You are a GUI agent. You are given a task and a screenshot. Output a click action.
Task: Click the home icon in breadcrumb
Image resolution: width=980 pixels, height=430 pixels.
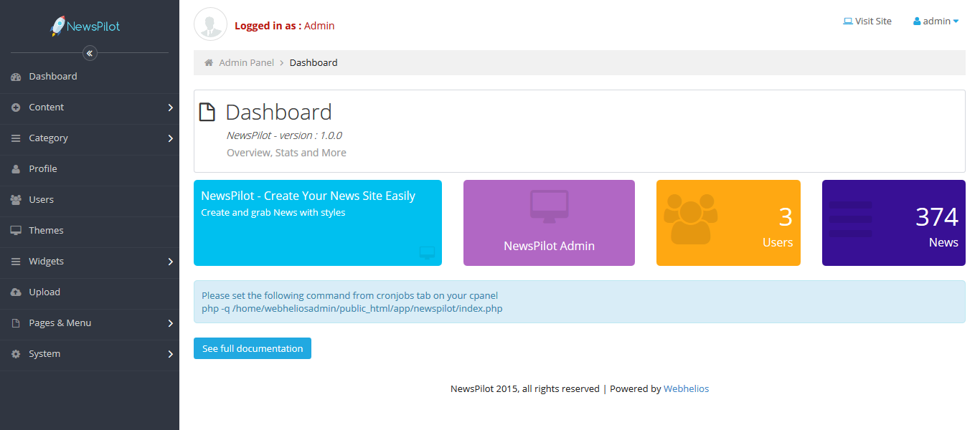coord(209,63)
